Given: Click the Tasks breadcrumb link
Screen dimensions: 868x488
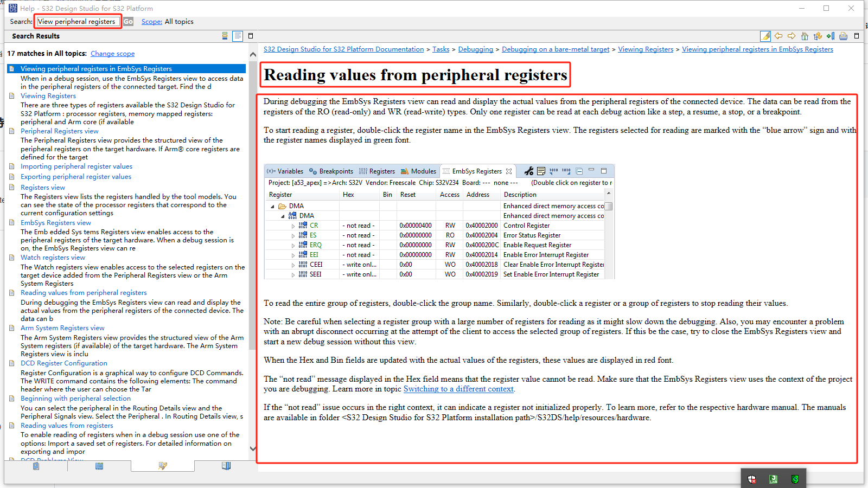Looking at the screenshot, I should [x=441, y=49].
